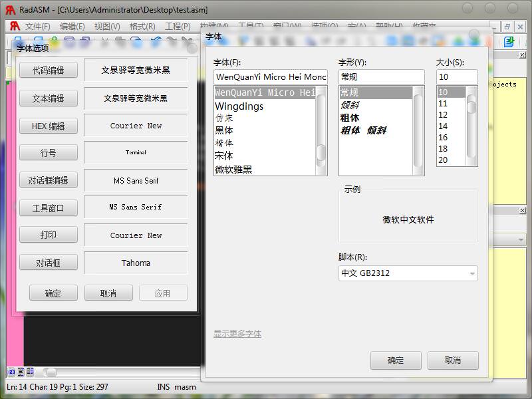
Task: Click the 行号 font button
Action: tap(48, 153)
